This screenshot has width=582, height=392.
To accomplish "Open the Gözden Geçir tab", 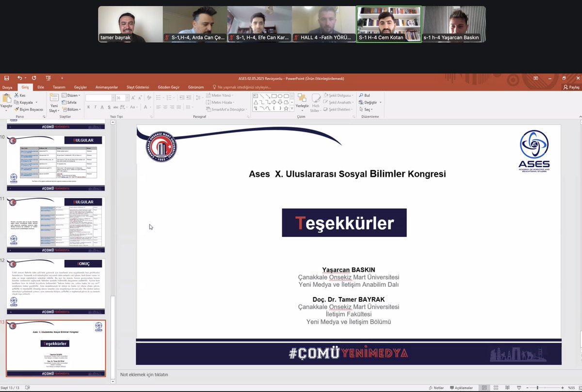I will (x=168, y=87).
